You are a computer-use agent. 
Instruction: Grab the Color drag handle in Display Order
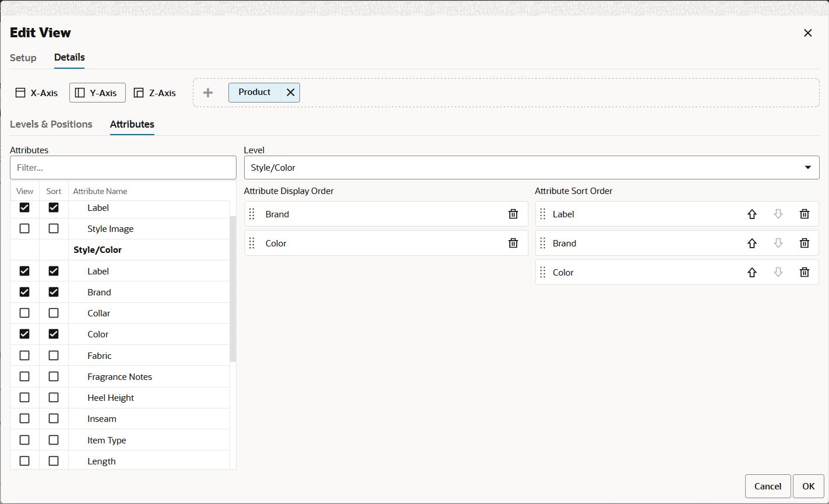[x=252, y=243]
